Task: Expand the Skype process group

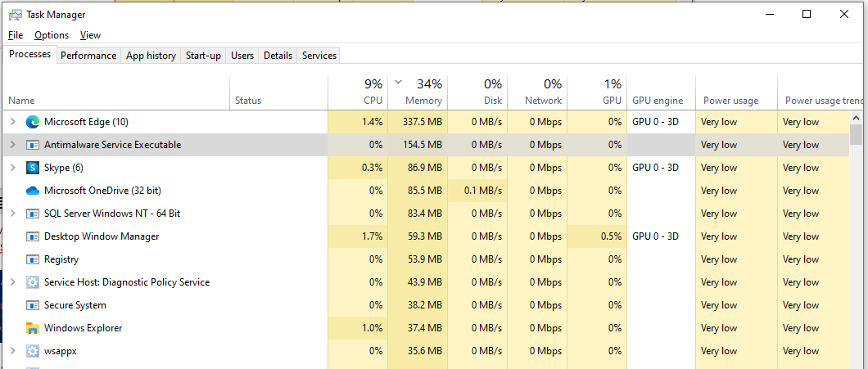Action: coord(11,168)
